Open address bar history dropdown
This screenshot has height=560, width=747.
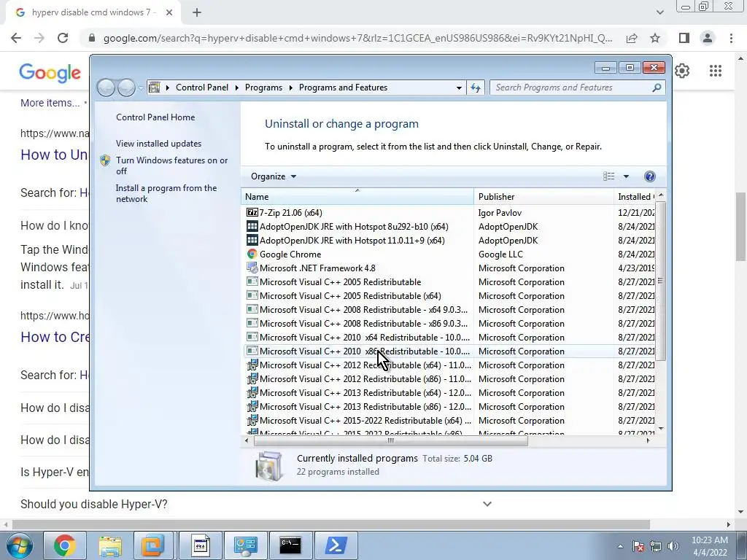pos(459,87)
